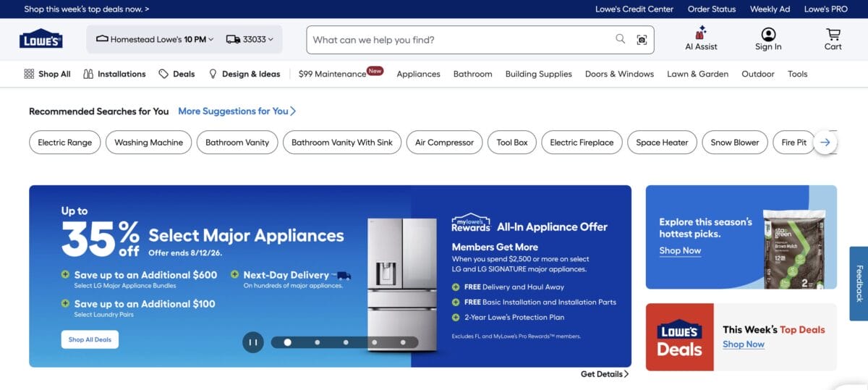Open the Building Supplies category

(x=539, y=74)
